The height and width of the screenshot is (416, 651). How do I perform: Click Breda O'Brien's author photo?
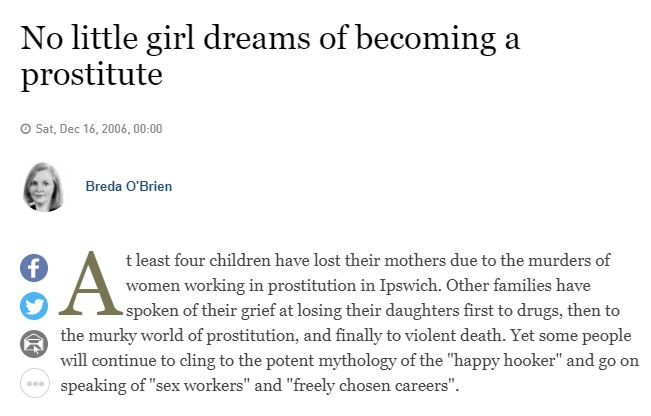[44, 186]
